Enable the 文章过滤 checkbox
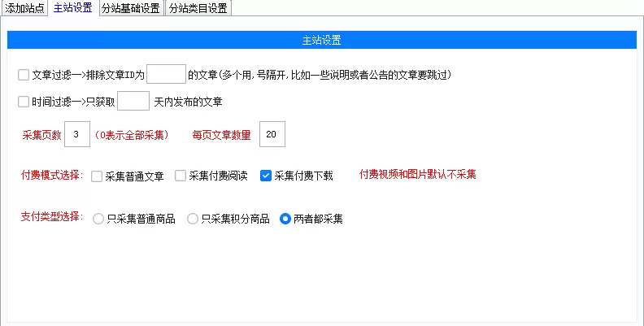 (x=24, y=75)
